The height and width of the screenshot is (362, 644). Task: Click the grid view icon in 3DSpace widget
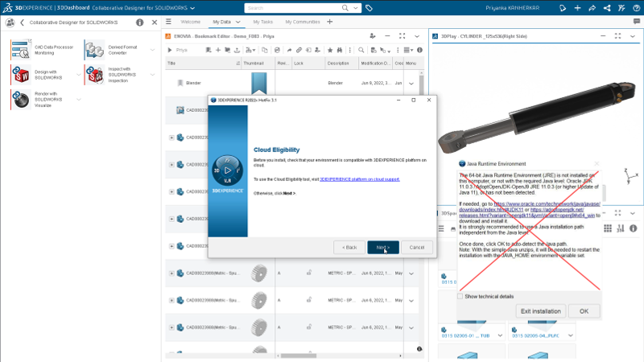coord(608,228)
